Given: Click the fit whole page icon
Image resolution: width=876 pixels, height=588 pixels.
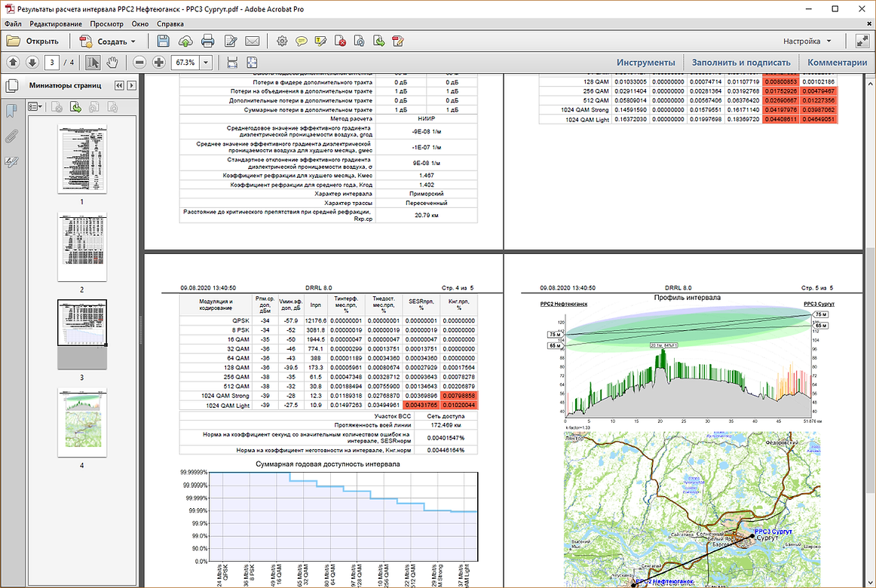Looking at the screenshot, I should 252,63.
